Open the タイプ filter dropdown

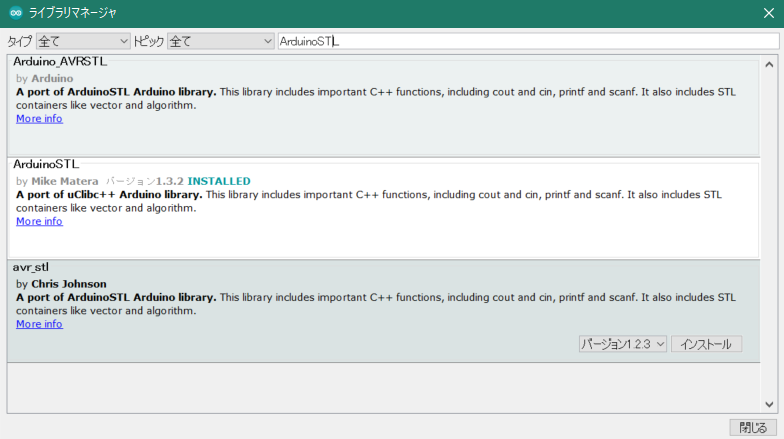[83, 42]
